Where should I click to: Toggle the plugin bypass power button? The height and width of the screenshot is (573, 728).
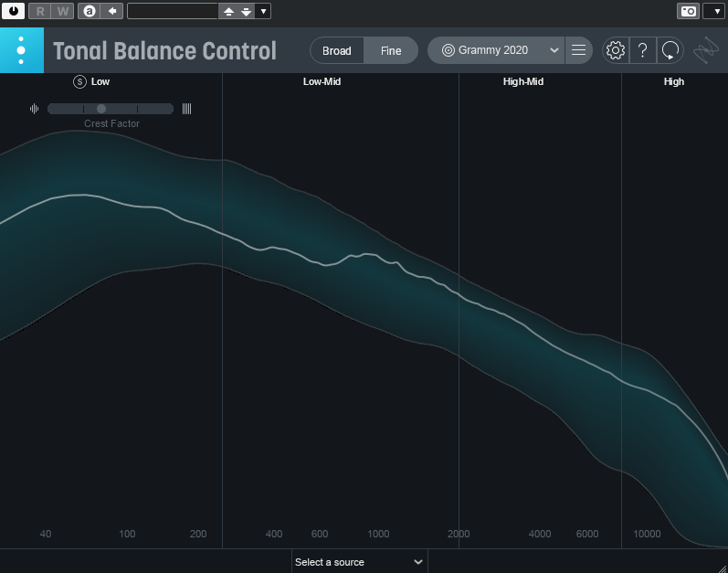pyautogui.click(x=14, y=11)
